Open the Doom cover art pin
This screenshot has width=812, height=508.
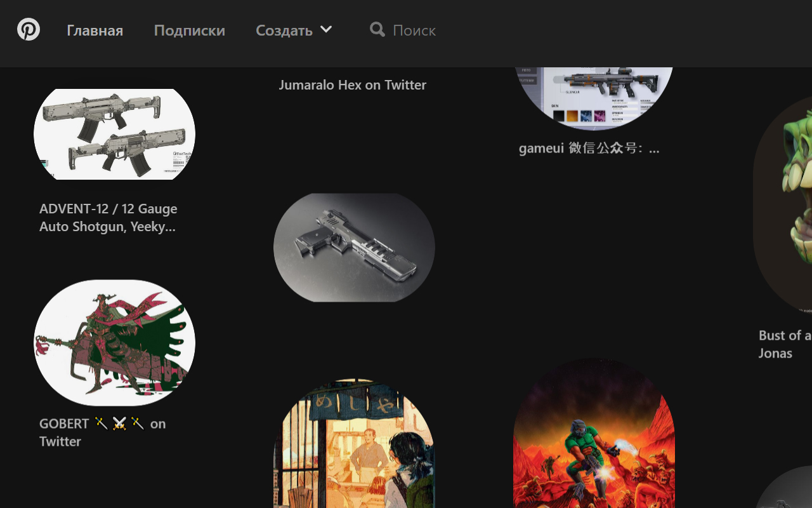594,433
